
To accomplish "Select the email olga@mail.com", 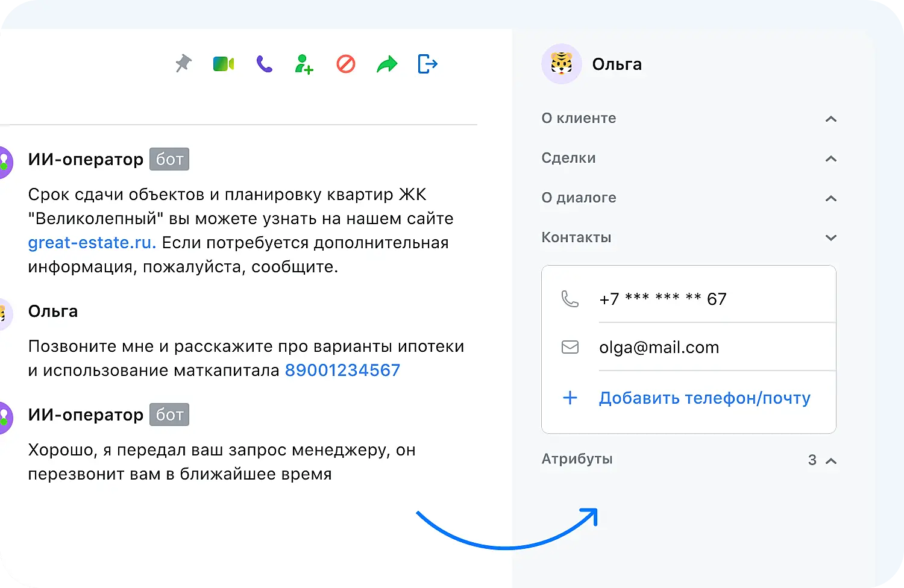I will tap(659, 348).
